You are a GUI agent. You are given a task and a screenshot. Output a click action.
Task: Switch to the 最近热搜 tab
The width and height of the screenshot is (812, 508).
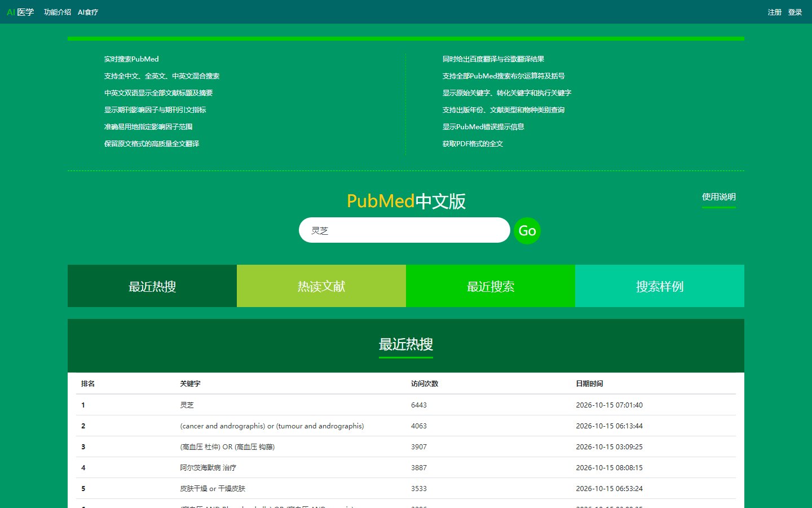(152, 286)
